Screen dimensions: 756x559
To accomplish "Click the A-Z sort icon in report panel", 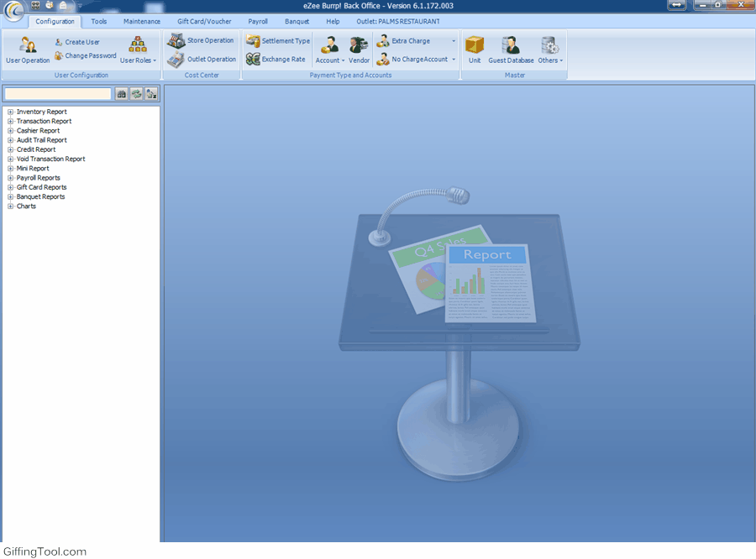I will 151,94.
